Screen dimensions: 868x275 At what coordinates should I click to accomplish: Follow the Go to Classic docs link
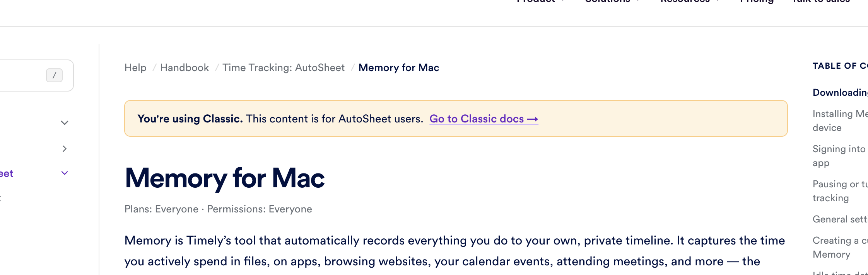pos(477,119)
